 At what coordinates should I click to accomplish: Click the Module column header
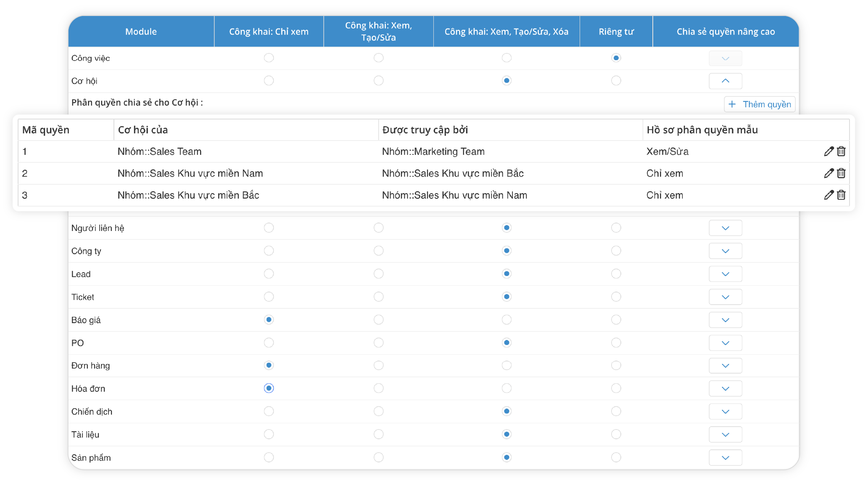141,32
